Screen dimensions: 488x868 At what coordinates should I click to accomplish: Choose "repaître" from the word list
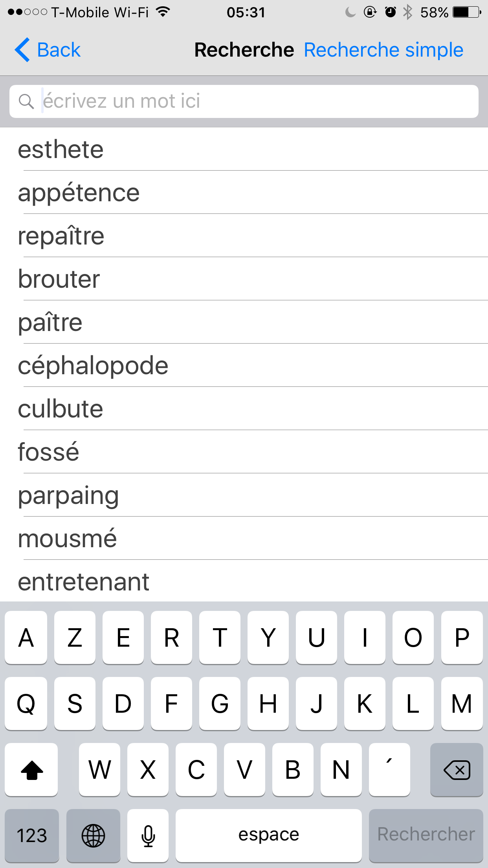click(61, 236)
